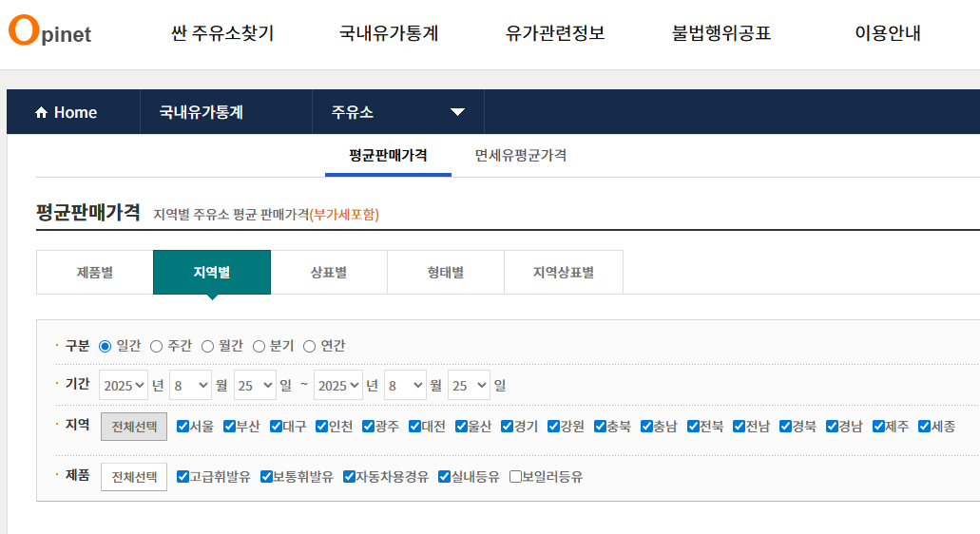Open the end month dropdown
This screenshot has height=534, width=980.
[x=405, y=386]
